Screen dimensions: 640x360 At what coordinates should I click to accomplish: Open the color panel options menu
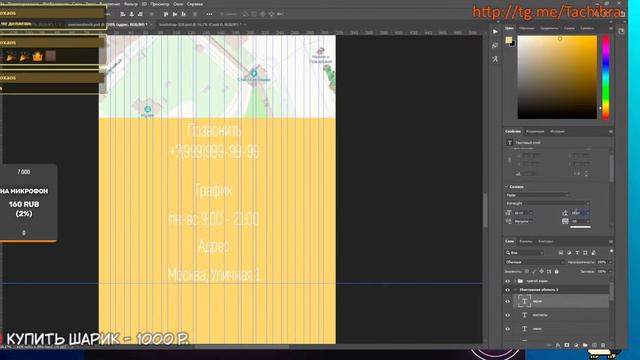tap(611, 28)
